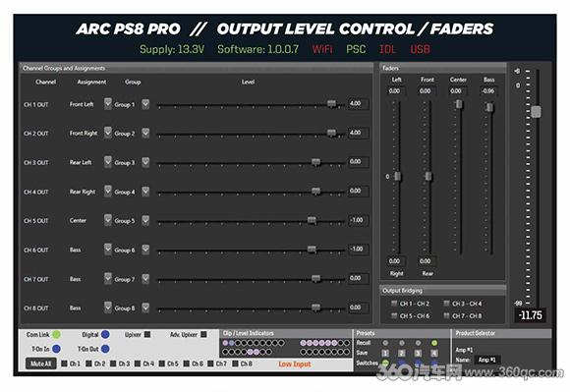Click the Digital blue indicator light
The image size is (570, 392).
tap(105, 334)
